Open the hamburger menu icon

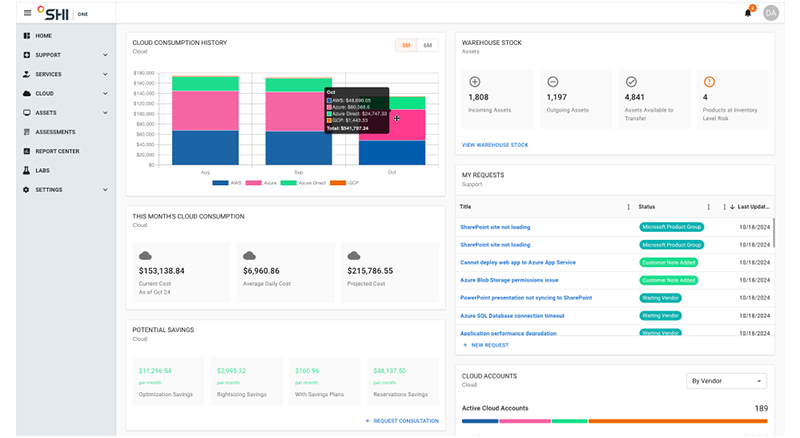tap(28, 13)
